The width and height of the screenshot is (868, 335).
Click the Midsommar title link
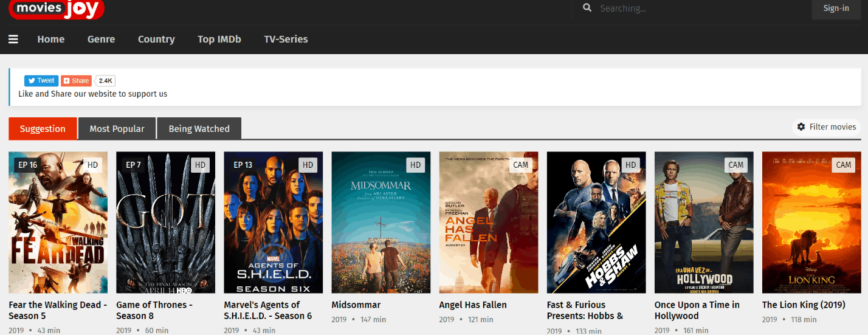(x=356, y=305)
